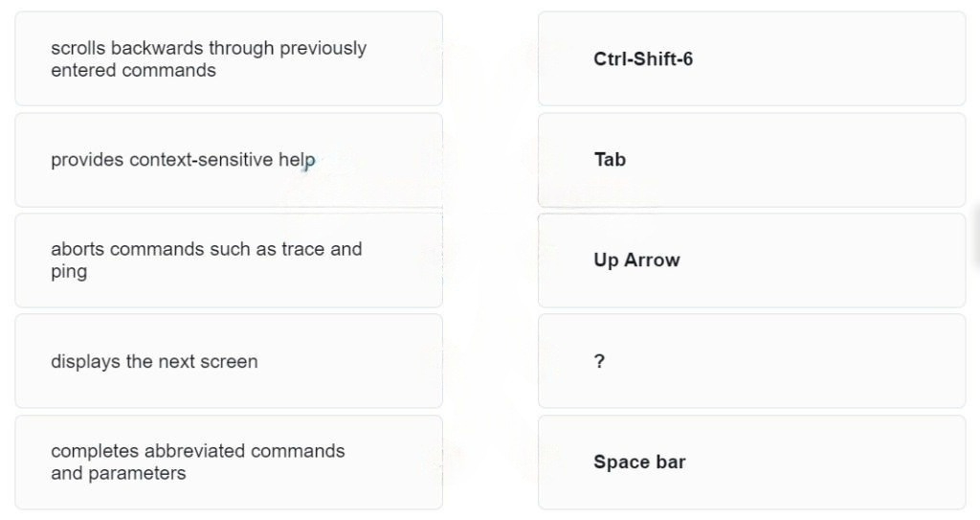The height and width of the screenshot is (520, 980).
Task: Select the 'scrolls backwards through previously entered commands' card
Action: 229,58
